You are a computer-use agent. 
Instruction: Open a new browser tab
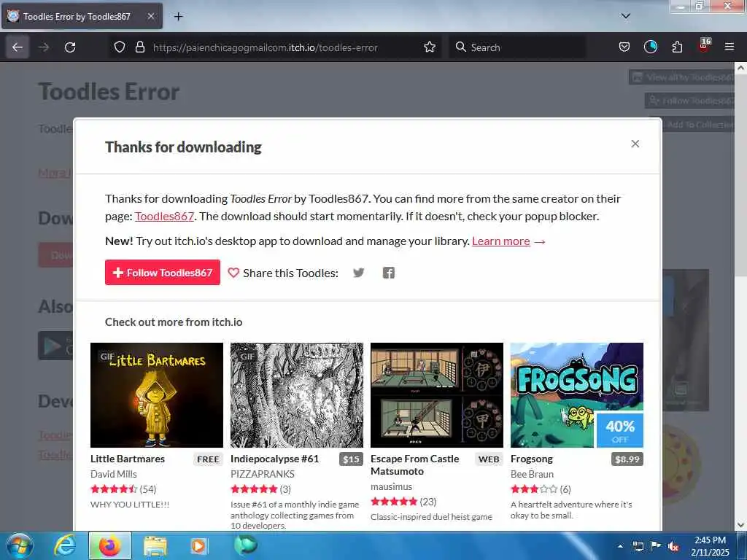coord(178,17)
